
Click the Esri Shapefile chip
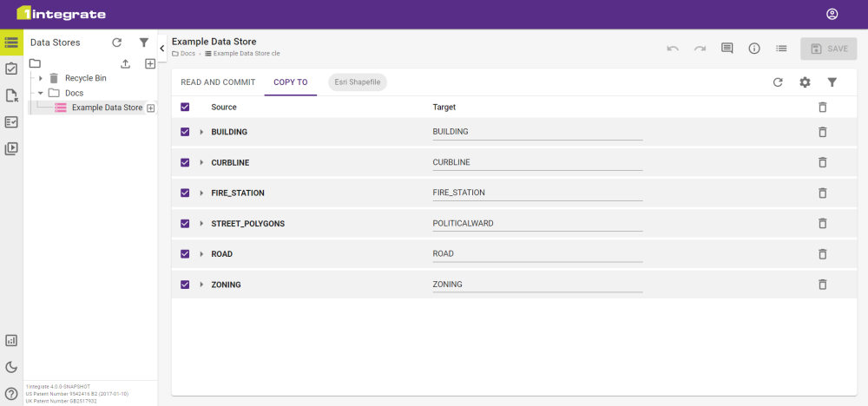pos(358,82)
